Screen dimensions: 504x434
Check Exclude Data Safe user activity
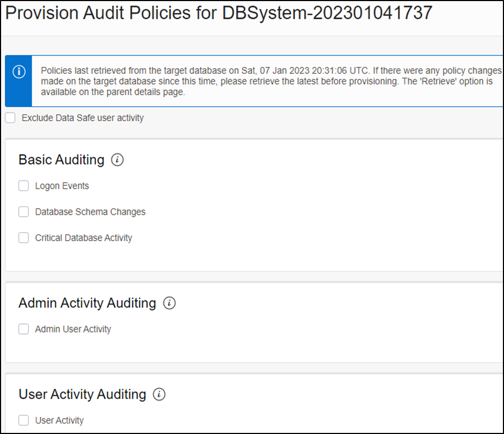click(x=10, y=118)
